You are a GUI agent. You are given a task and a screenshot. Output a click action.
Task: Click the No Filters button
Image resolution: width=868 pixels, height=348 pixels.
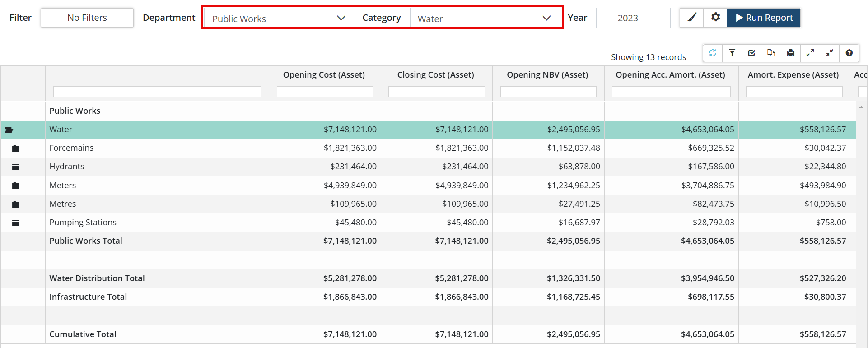[87, 18]
